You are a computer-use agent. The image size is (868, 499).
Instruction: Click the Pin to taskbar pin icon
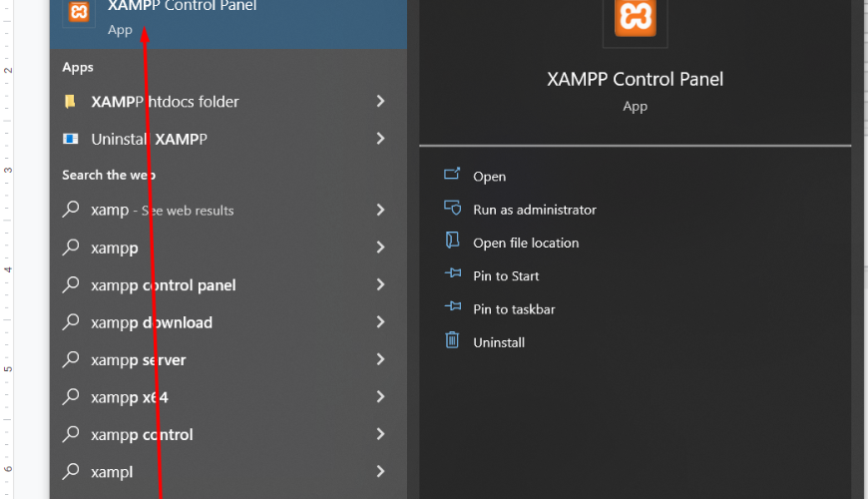452,306
